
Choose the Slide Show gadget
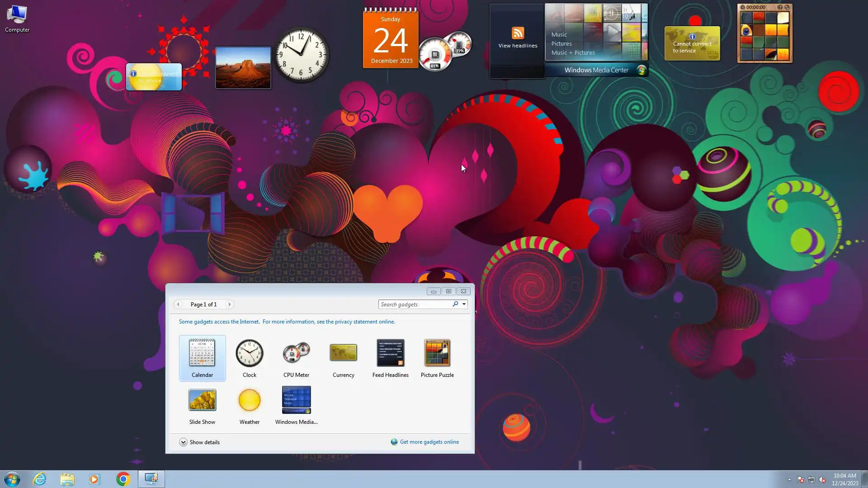pyautogui.click(x=202, y=400)
